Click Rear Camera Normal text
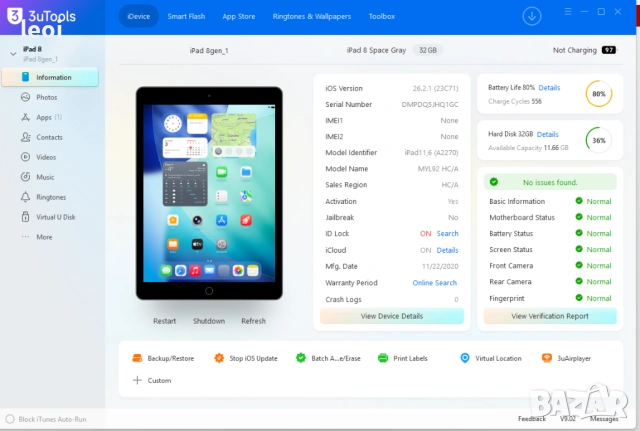Viewport: 640px width, 431px height. (599, 282)
